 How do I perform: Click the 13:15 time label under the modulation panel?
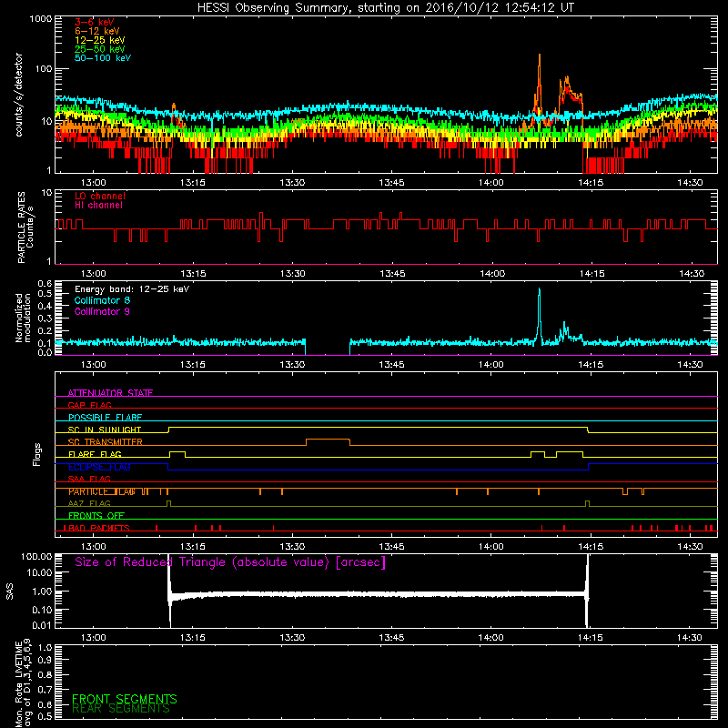tap(193, 365)
